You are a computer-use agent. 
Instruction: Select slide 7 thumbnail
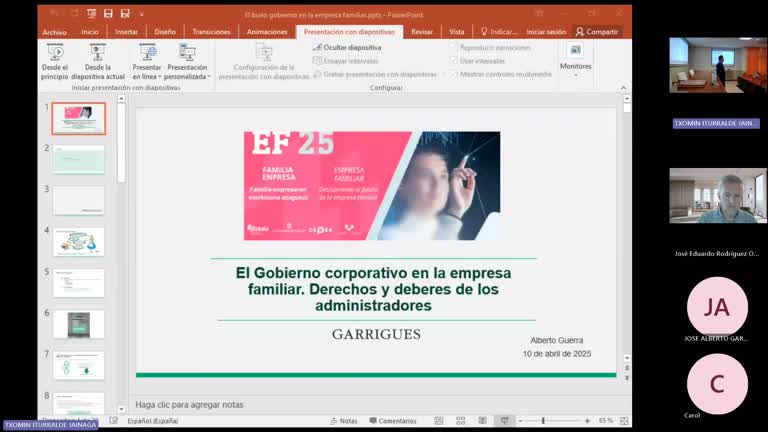(x=78, y=365)
